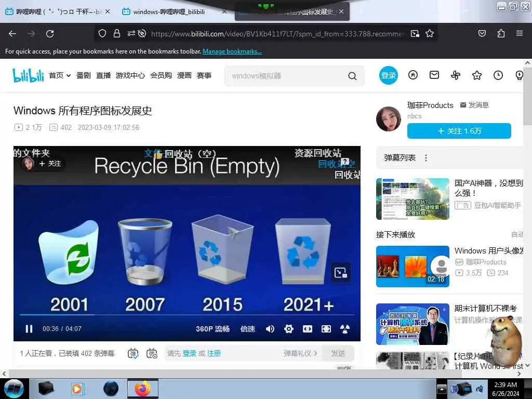Enter fullscreen mode in player
The height and width of the screenshot is (399, 532).
point(345,329)
